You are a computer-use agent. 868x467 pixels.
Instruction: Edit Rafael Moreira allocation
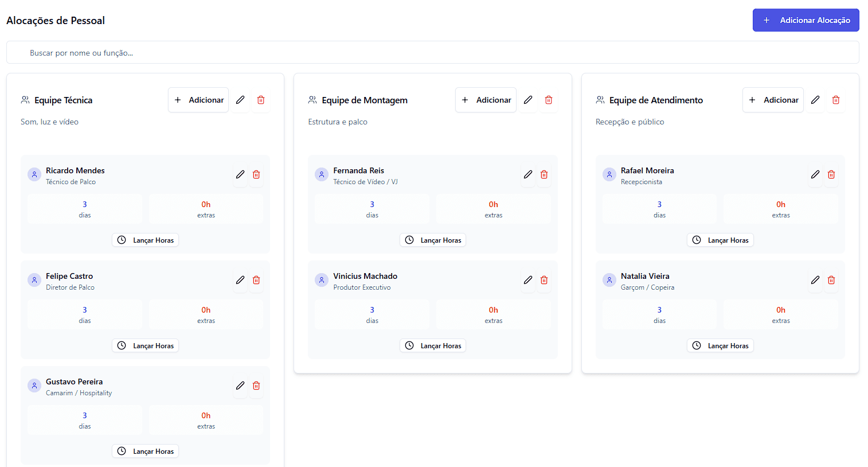pos(815,174)
